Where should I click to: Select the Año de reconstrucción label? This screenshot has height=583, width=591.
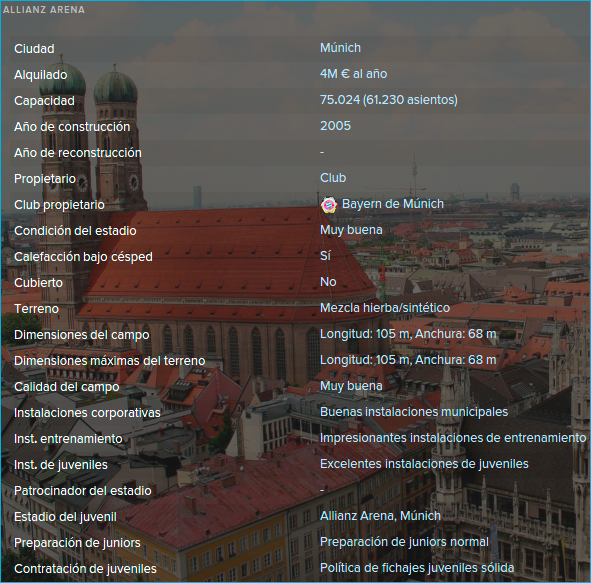[78, 153]
